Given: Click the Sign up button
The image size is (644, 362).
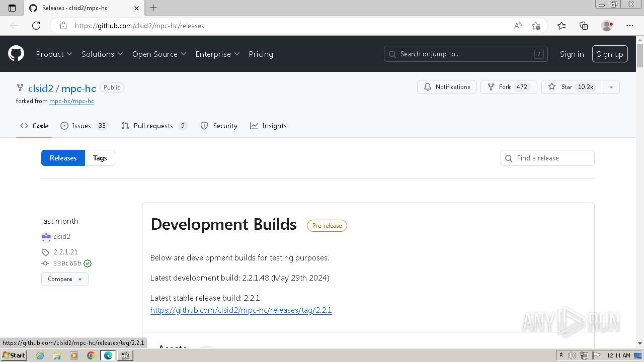Looking at the screenshot, I should [610, 54].
